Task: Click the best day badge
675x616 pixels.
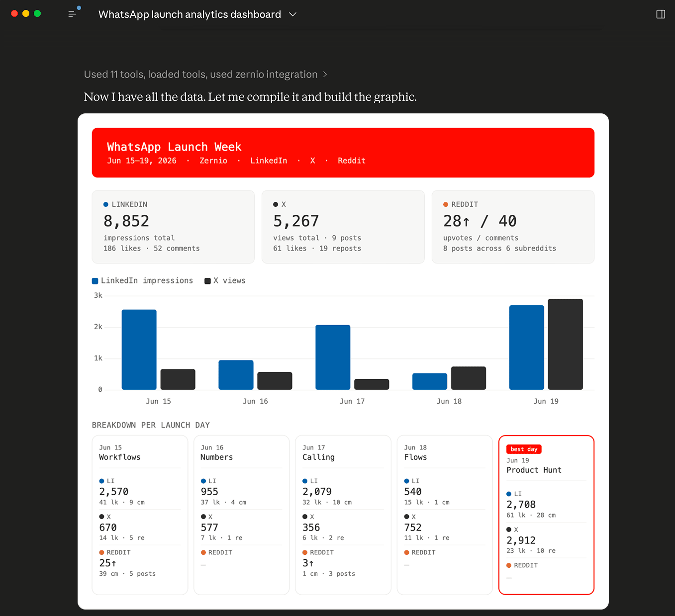Action: (x=524, y=449)
